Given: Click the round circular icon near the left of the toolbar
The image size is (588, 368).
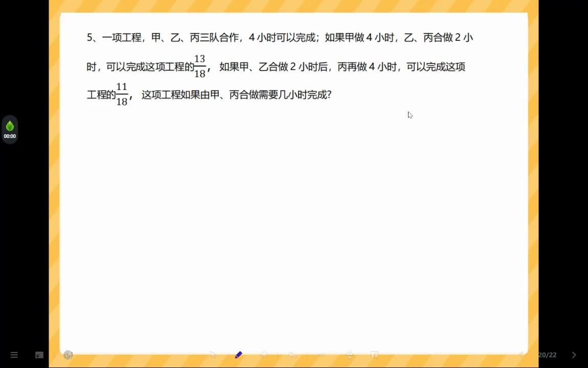Looking at the screenshot, I should tap(68, 355).
